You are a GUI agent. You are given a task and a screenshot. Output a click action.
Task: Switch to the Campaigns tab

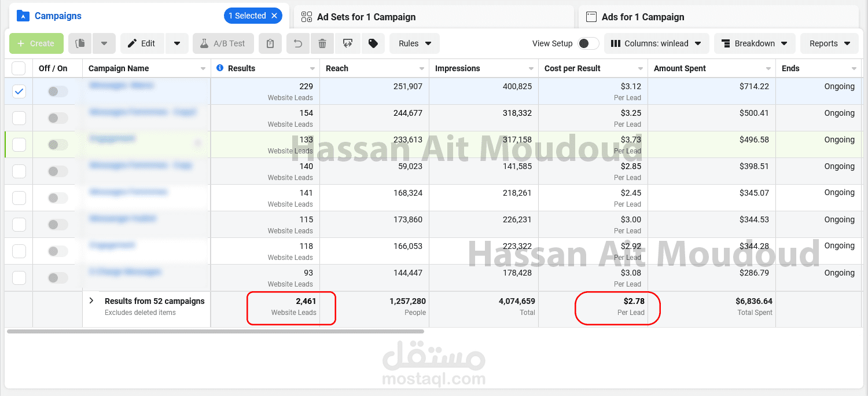(58, 16)
